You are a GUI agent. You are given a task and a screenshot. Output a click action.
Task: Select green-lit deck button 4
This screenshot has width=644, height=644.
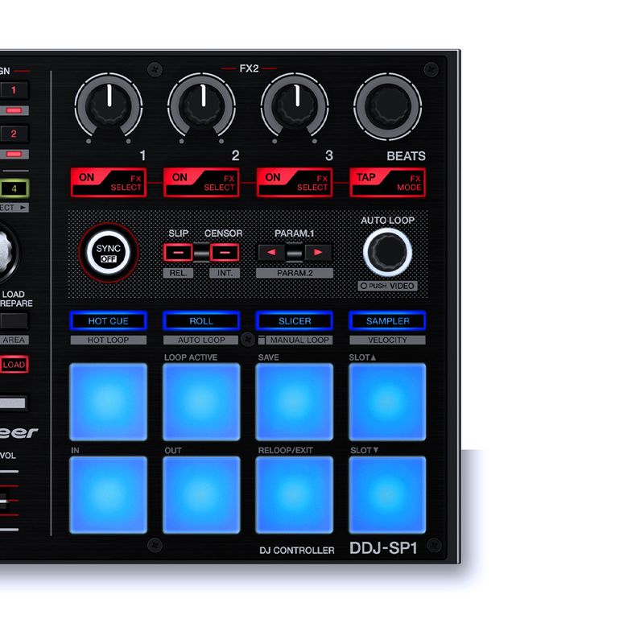[x=14, y=188]
